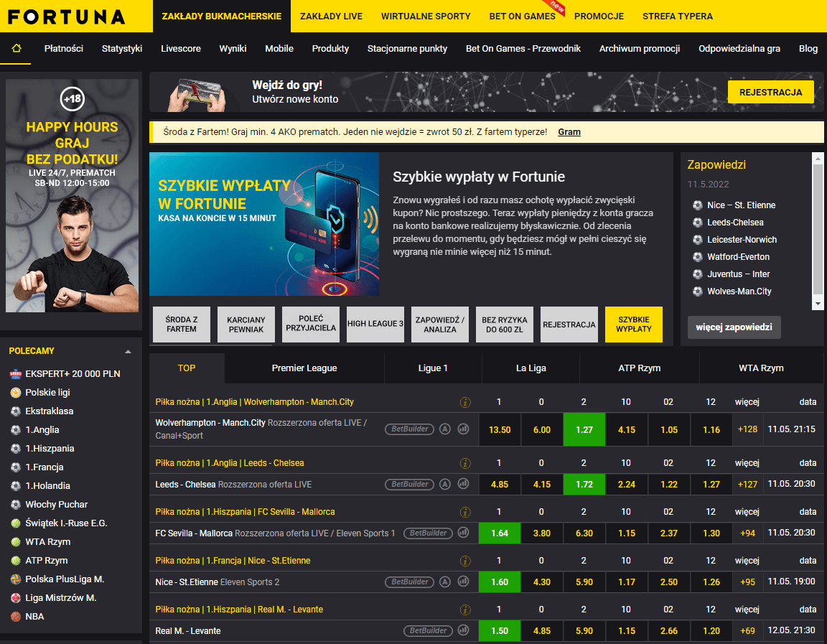Collapse the POLECAMY section arrow
This screenshot has height=644, width=827.
[x=128, y=351]
